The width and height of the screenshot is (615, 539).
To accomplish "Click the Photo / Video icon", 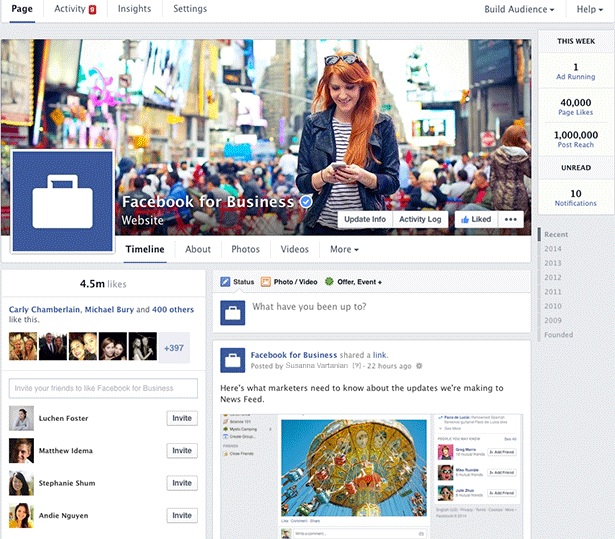I will click(x=266, y=282).
